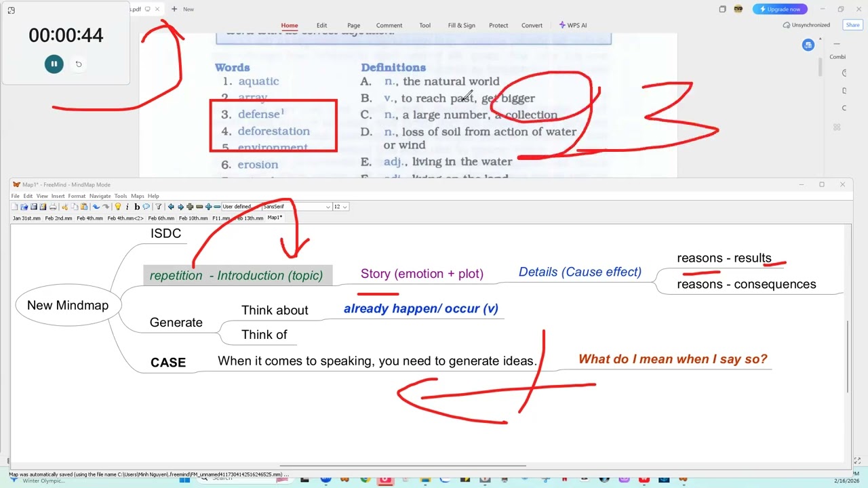Image resolution: width=868 pixels, height=488 pixels.
Task: Click the Cut scissors icon in FreeMind
Action: (x=64, y=207)
